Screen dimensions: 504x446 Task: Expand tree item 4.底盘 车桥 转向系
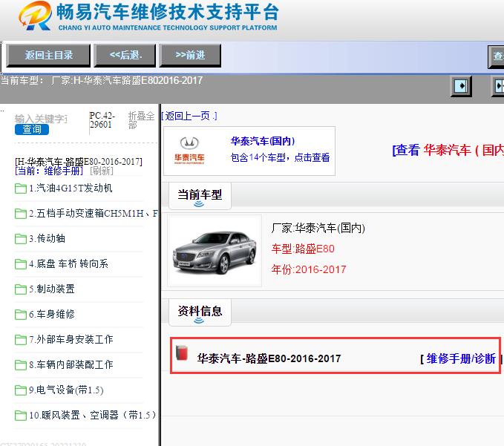coord(68,263)
